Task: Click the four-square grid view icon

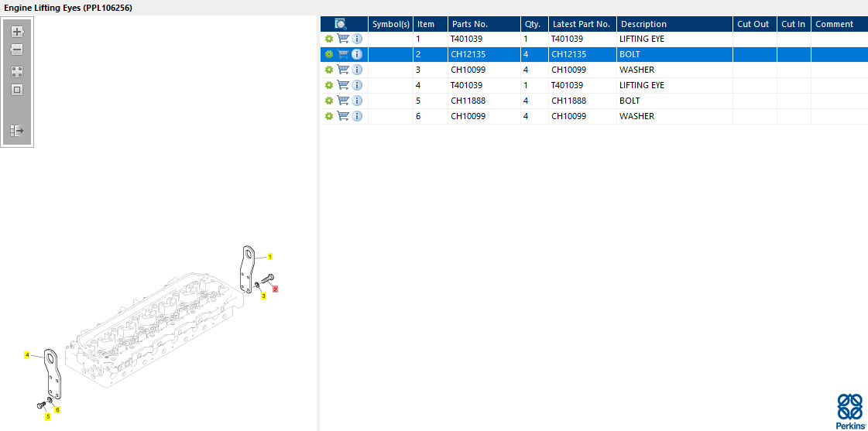Action: click(x=16, y=72)
